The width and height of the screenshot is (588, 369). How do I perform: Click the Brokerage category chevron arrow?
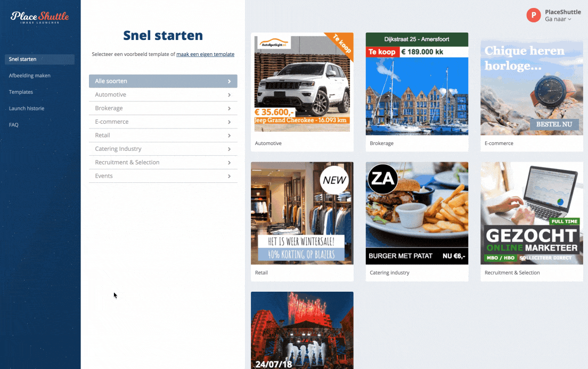coord(229,108)
